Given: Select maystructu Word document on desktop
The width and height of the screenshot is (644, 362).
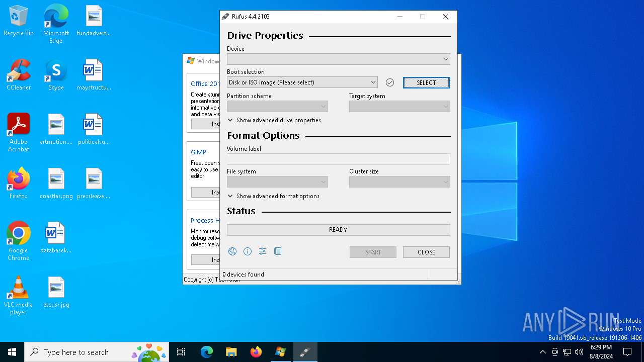Looking at the screenshot, I should pos(94,75).
